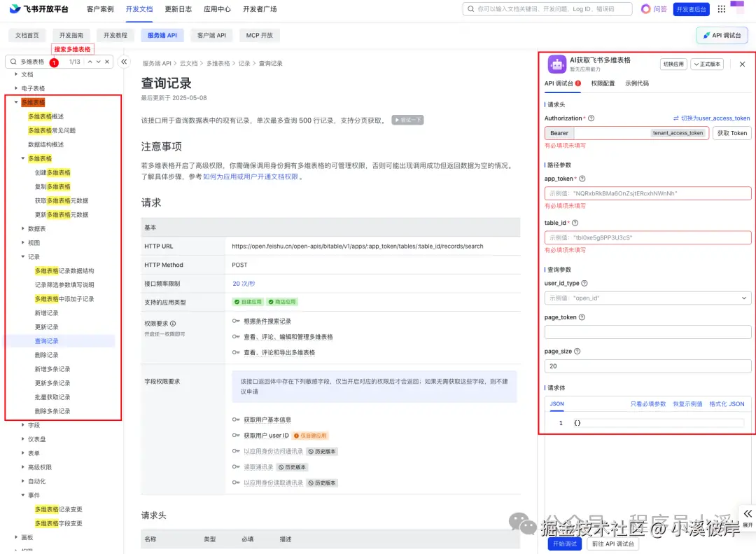Collapse the 记录 tree node
Screen dimensions: 756x554
point(23,257)
